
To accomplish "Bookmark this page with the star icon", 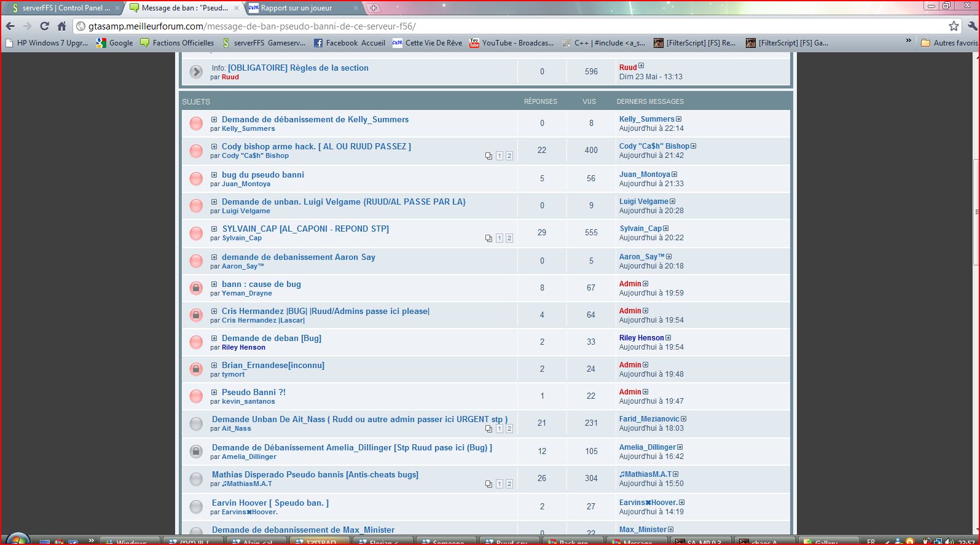I will (x=954, y=26).
